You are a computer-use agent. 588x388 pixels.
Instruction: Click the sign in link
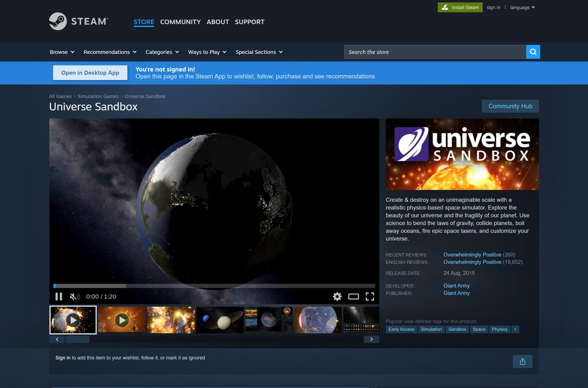[493, 7]
